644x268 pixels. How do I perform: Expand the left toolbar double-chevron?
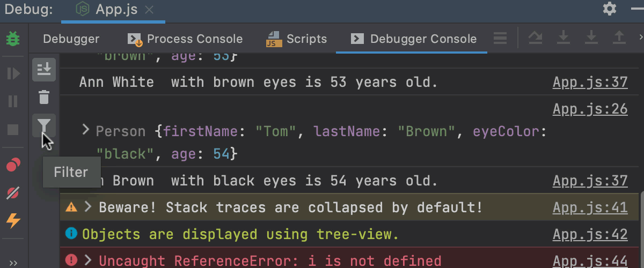tap(13, 263)
